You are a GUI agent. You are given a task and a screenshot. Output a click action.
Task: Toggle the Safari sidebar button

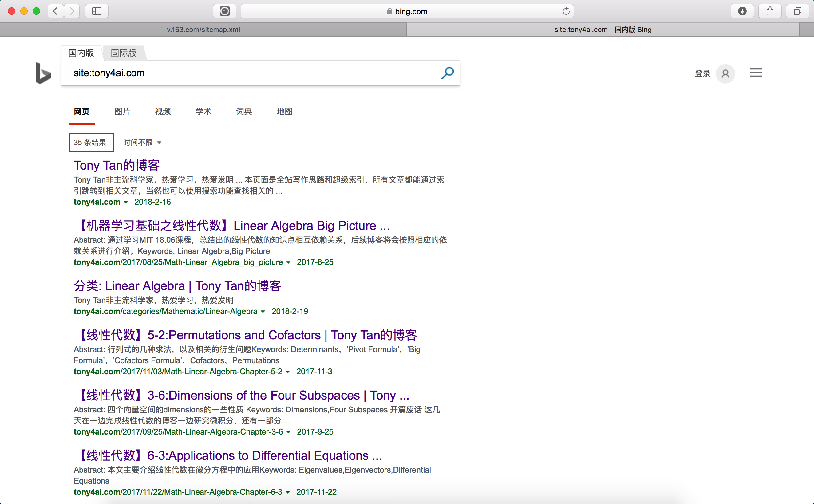tap(97, 11)
